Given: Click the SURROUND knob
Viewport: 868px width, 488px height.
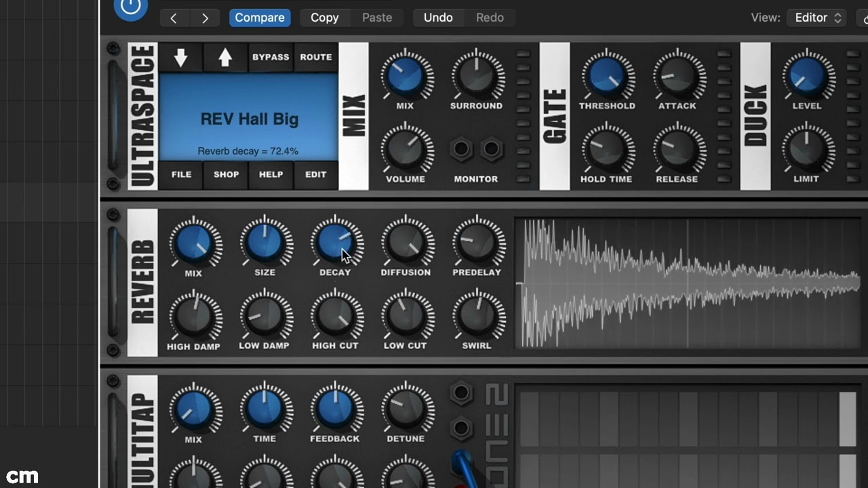Looking at the screenshot, I should (476, 75).
